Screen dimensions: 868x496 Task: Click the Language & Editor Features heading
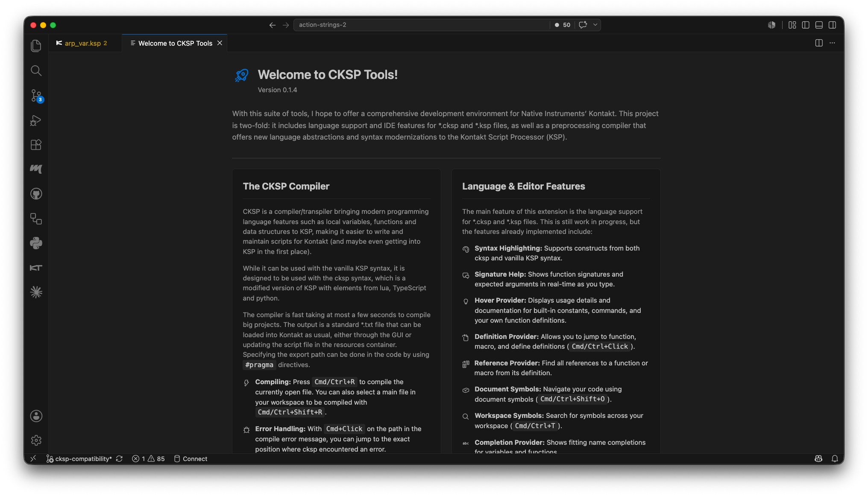coord(523,187)
